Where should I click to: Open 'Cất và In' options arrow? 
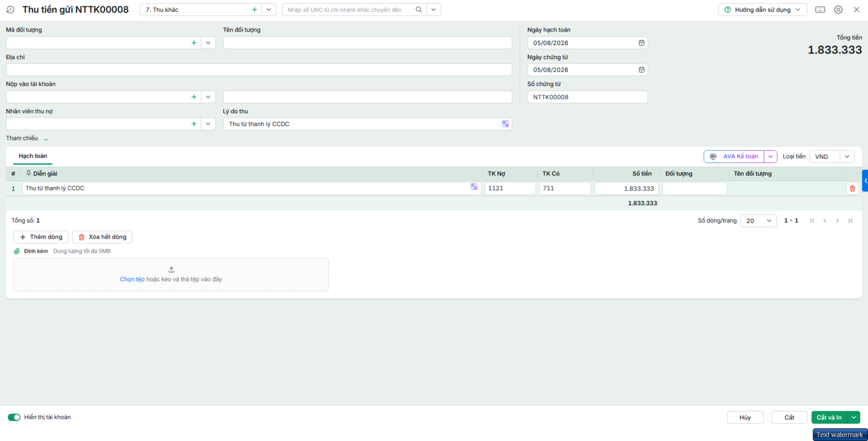(x=854, y=417)
